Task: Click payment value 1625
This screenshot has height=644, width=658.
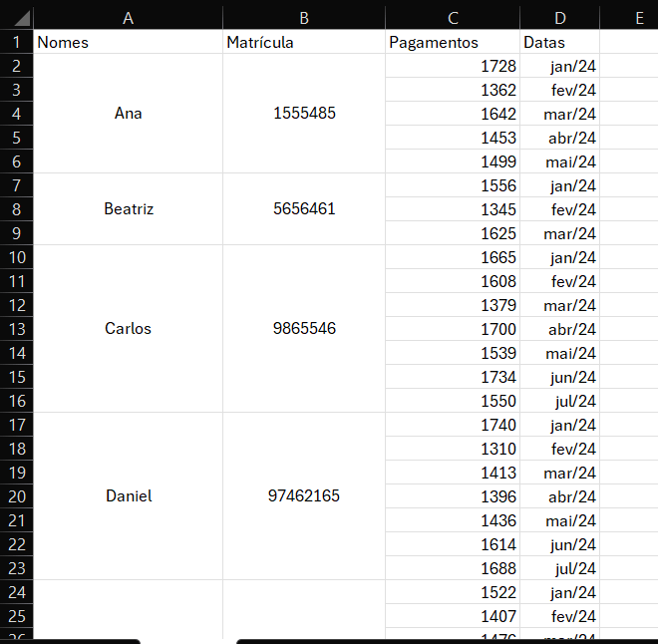Action: click(453, 233)
